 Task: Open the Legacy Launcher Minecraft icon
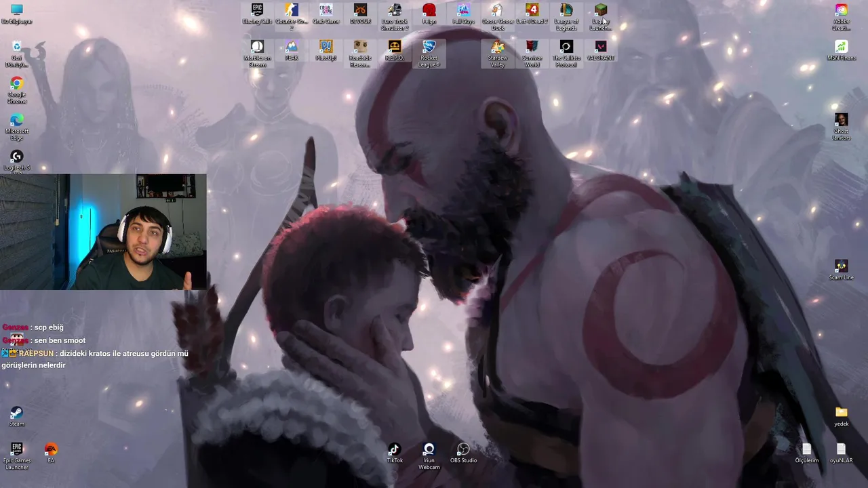[x=601, y=17]
